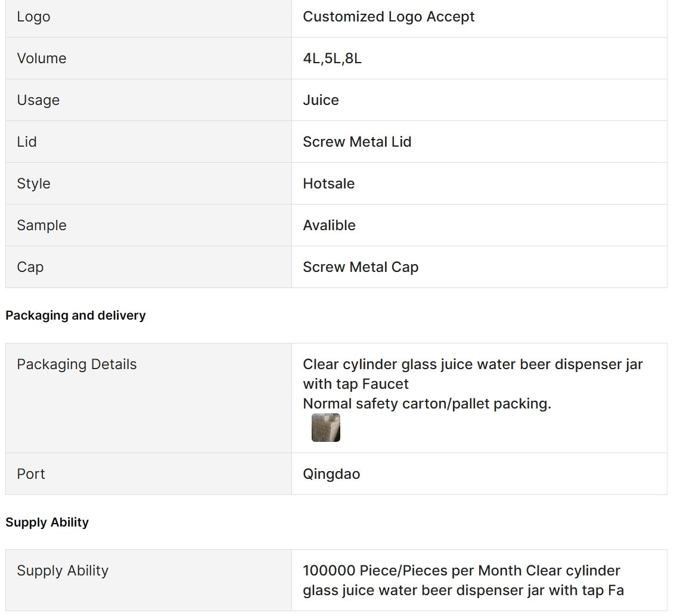Click the bold Supply Ability section heading

click(x=47, y=522)
